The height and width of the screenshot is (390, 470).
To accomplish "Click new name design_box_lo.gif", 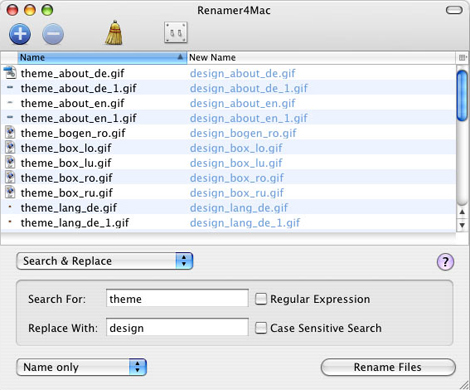I will point(236,148).
